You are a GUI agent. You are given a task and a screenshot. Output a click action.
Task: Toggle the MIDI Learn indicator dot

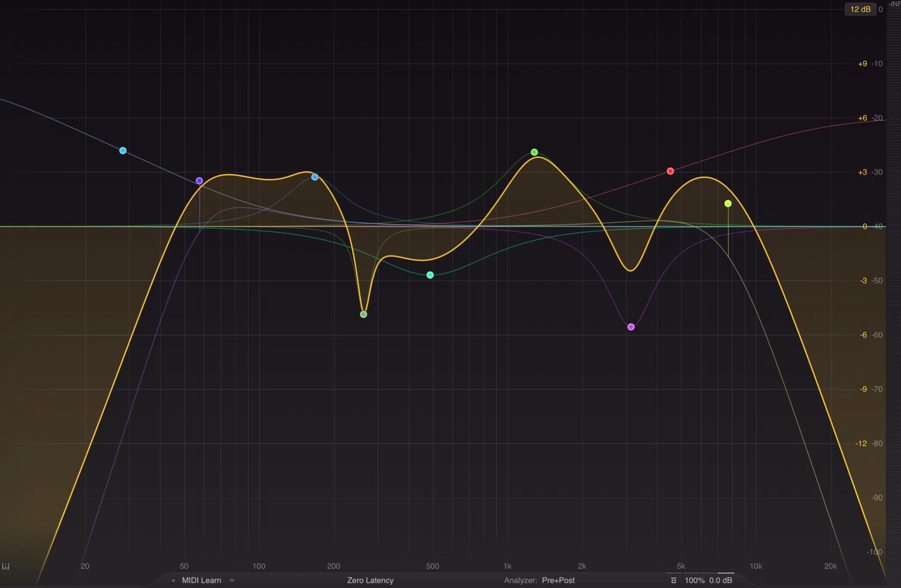(174, 580)
